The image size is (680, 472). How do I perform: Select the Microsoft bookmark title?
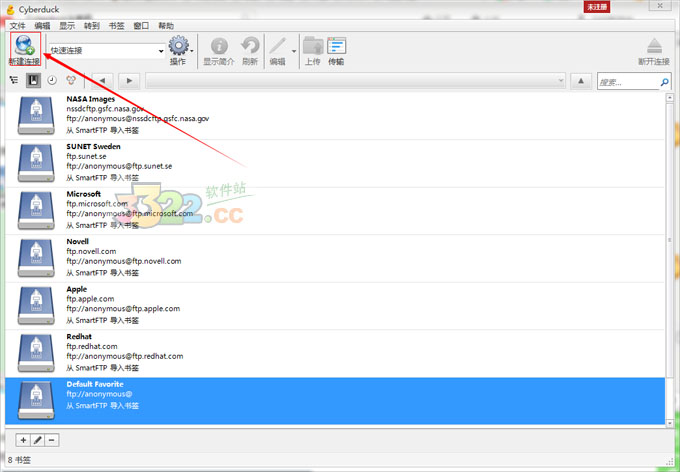coord(83,194)
